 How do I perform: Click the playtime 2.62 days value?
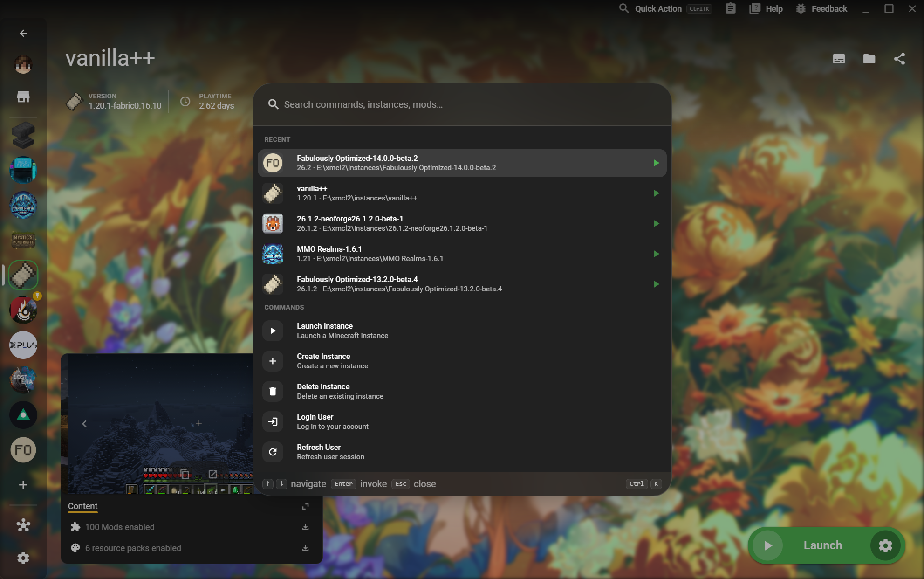coord(217,106)
